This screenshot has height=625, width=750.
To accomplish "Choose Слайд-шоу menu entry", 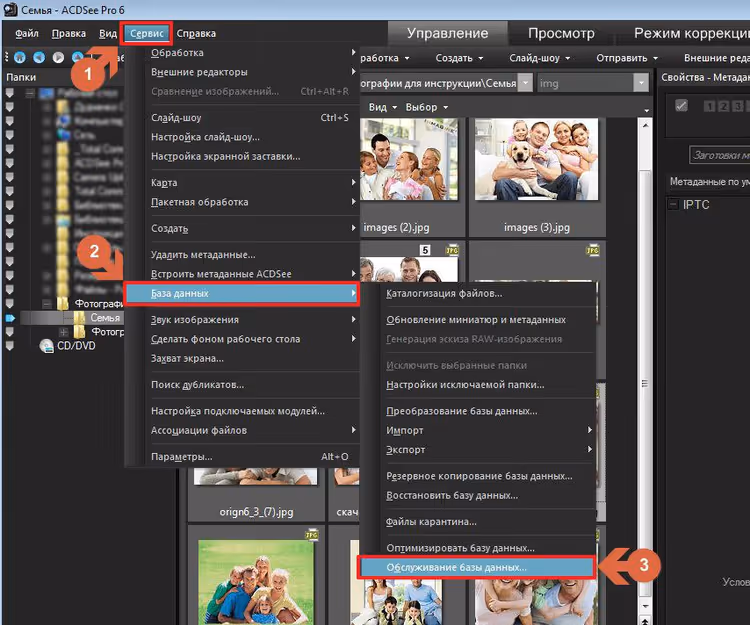I will tap(242, 118).
